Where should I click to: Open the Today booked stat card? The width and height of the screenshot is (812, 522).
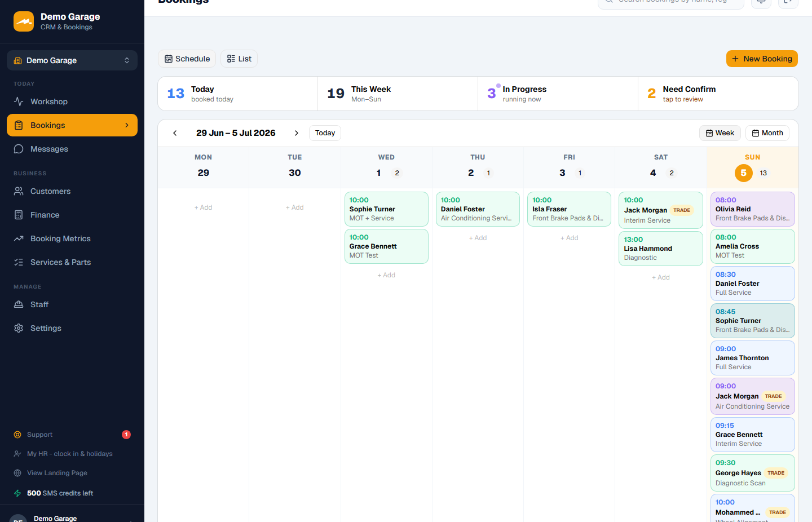(x=238, y=94)
